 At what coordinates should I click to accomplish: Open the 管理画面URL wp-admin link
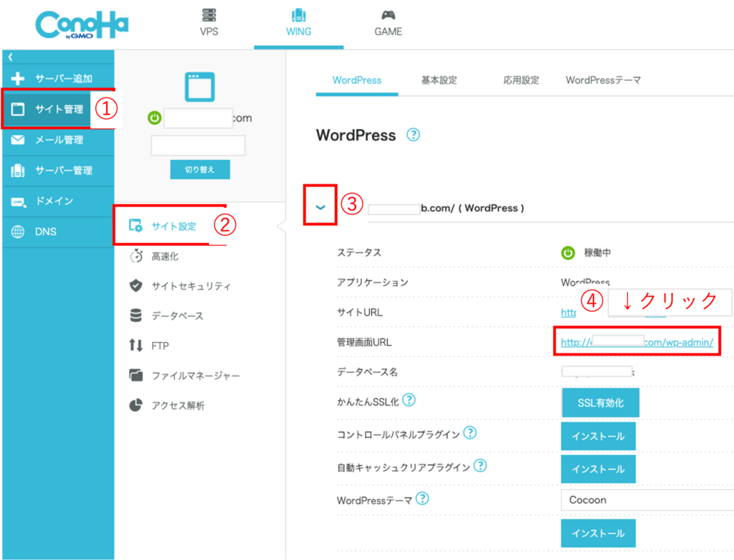[637, 343]
